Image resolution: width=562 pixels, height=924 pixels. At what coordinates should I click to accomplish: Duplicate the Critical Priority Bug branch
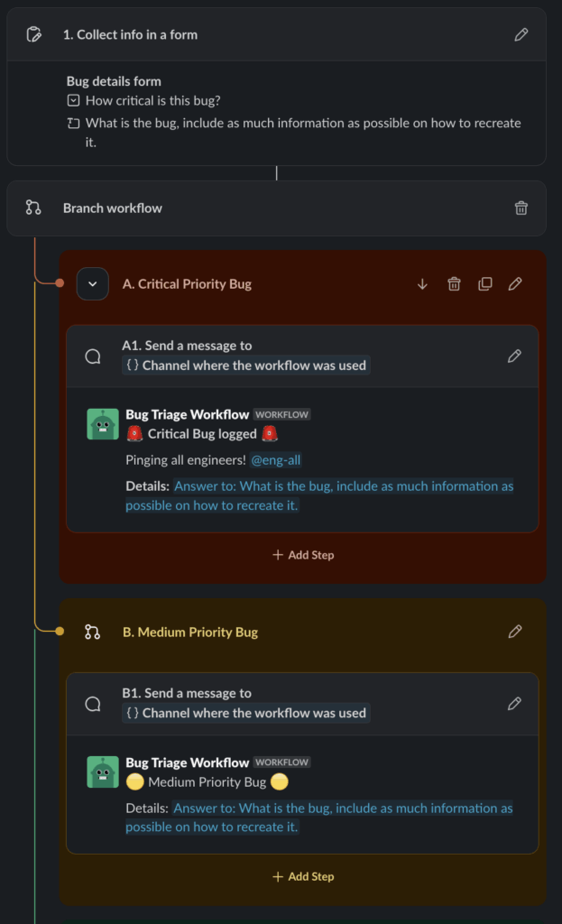coord(485,283)
